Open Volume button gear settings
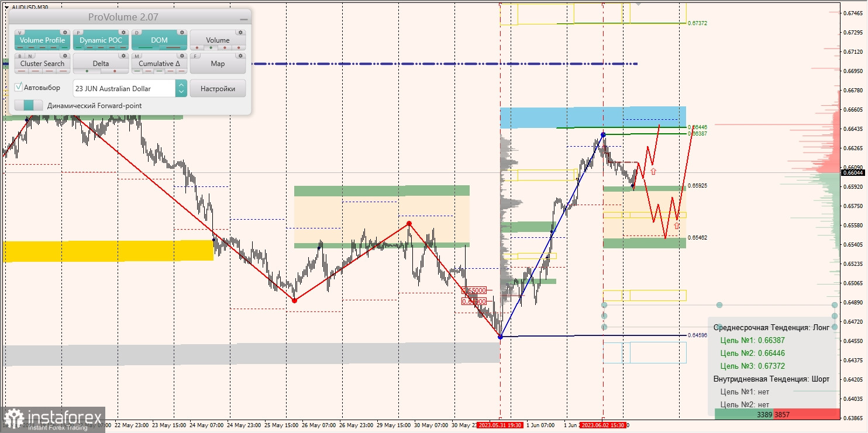Viewport: 868px width, 433px height. point(240,32)
